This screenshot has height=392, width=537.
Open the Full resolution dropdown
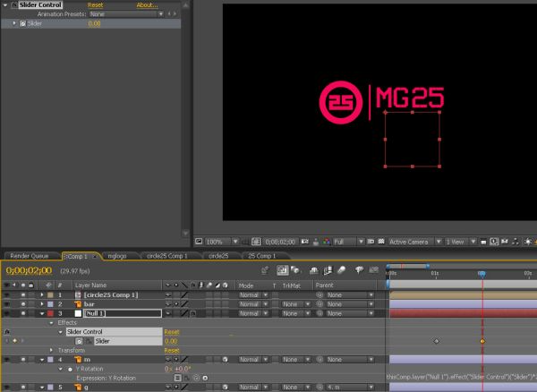(x=349, y=242)
